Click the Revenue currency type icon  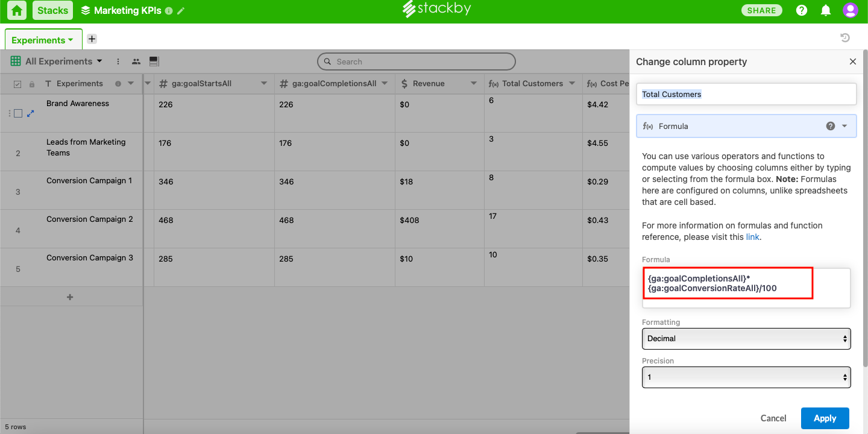pos(404,84)
